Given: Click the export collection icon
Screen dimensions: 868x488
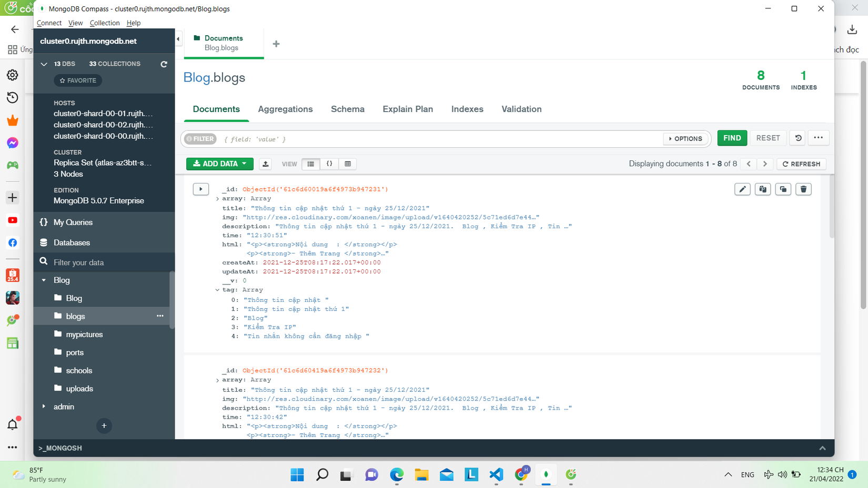Looking at the screenshot, I should point(265,164).
